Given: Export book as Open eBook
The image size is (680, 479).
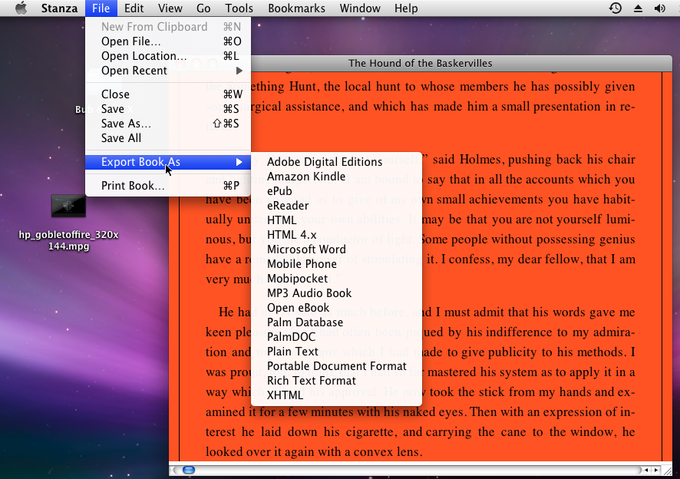Looking at the screenshot, I should 337,308.
